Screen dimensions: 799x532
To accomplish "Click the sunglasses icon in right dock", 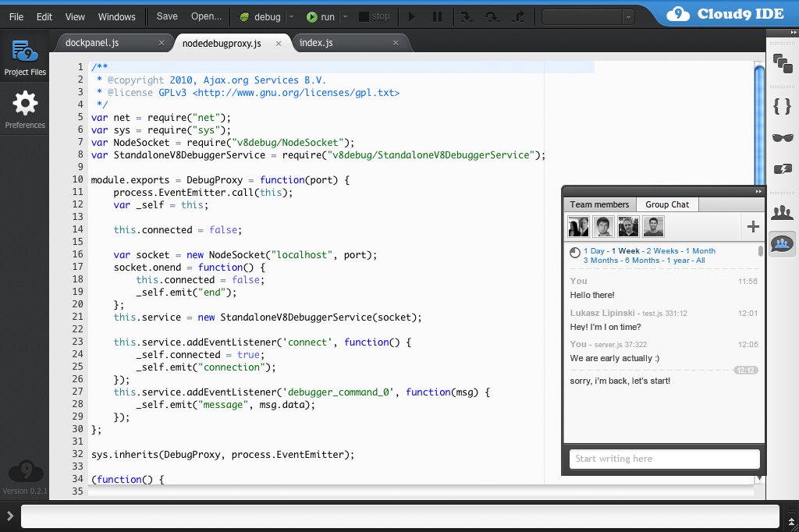I will [782, 137].
